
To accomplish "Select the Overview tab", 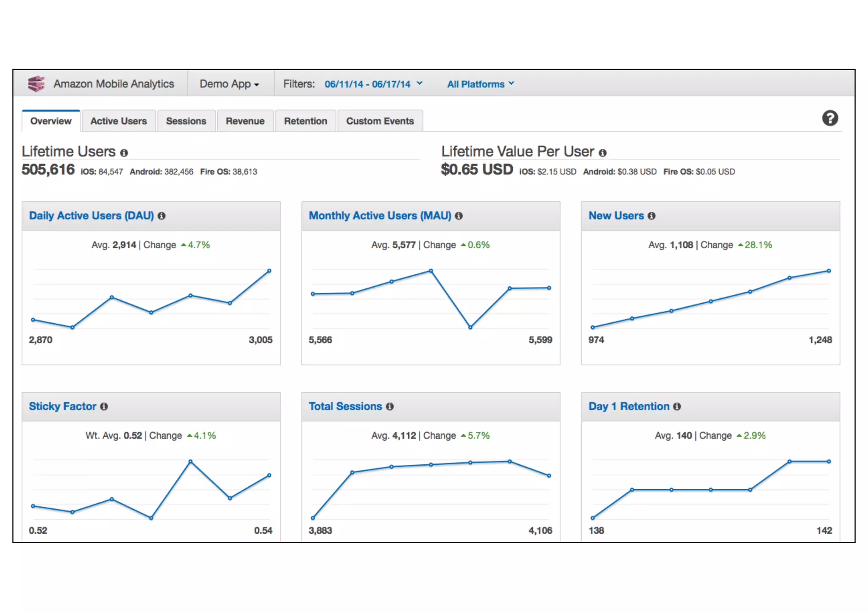I will (x=51, y=121).
